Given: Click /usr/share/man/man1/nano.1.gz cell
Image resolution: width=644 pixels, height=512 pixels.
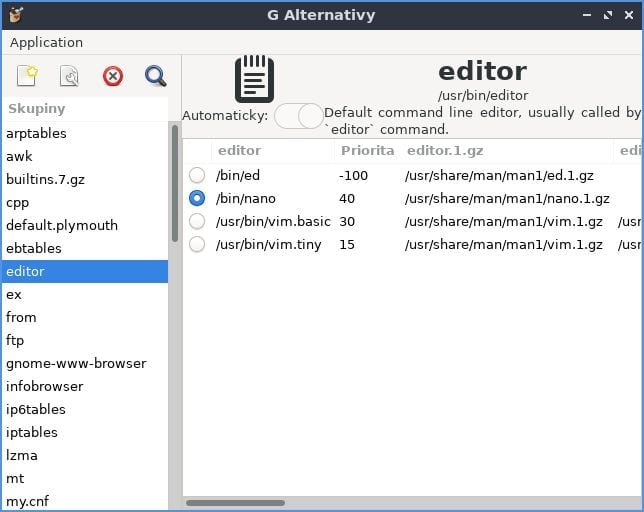Looking at the screenshot, I should point(507,199).
